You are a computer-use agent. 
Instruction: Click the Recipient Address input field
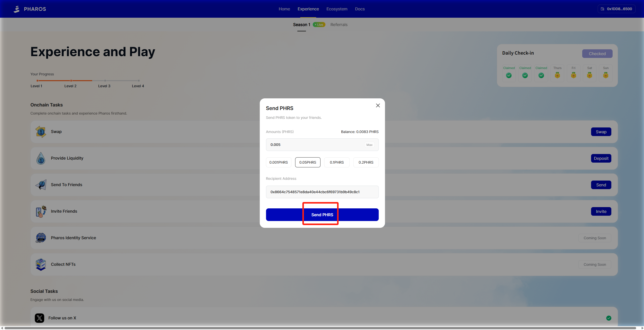click(322, 192)
